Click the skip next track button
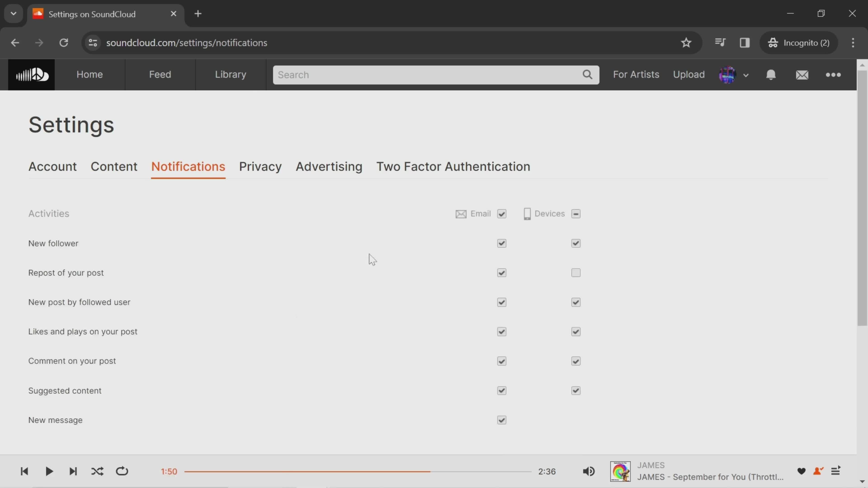Image resolution: width=868 pixels, height=488 pixels. coord(73,471)
